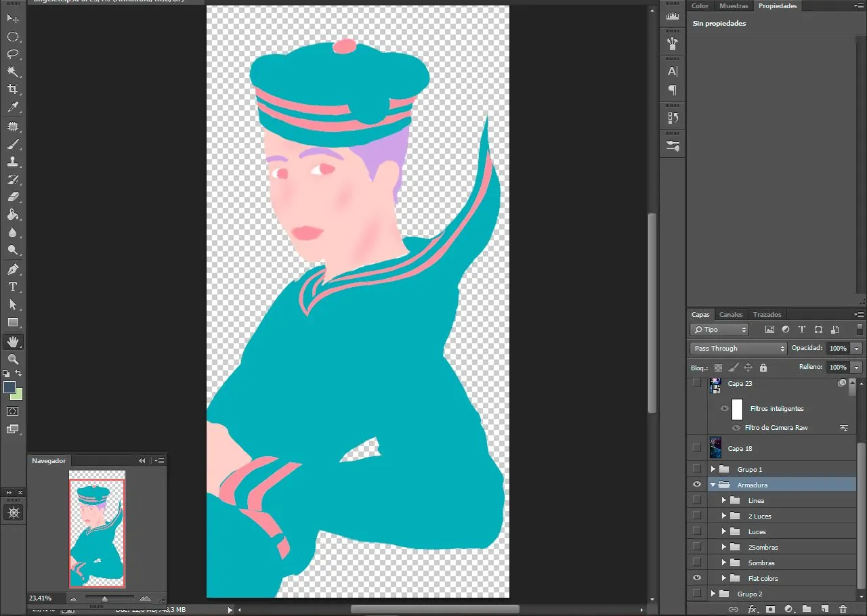Delete the selected layer
Image resolution: width=867 pixels, height=616 pixels.
pos(843,609)
